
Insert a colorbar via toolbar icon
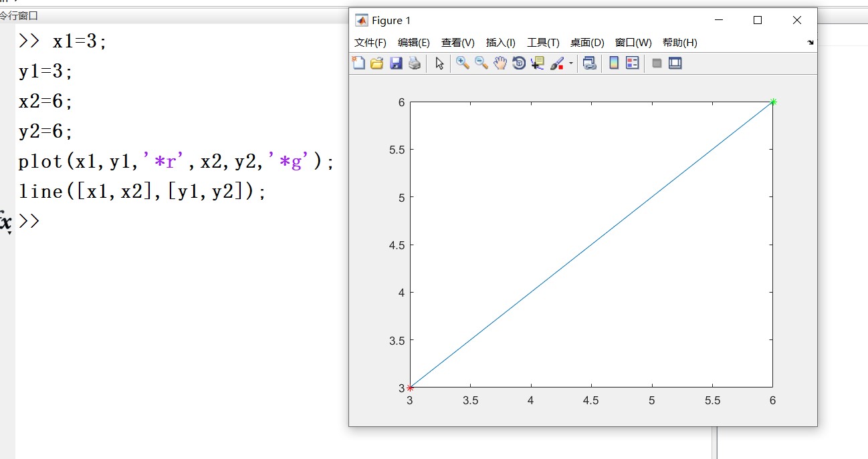614,63
